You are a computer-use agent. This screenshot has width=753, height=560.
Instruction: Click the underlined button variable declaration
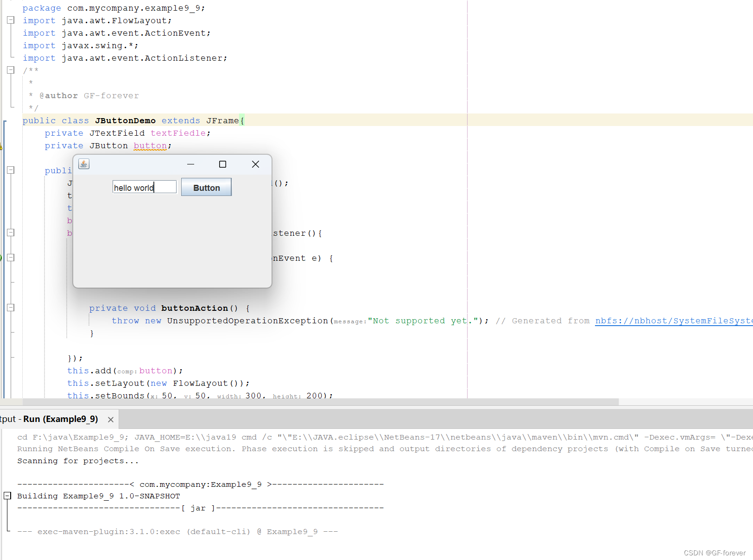(150, 146)
